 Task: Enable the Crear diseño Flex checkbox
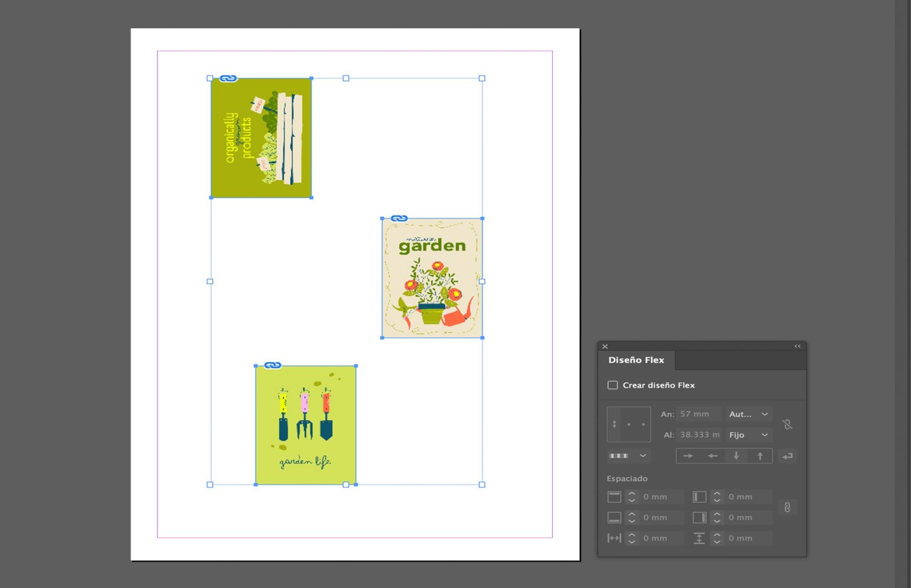[x=613, y=385]
